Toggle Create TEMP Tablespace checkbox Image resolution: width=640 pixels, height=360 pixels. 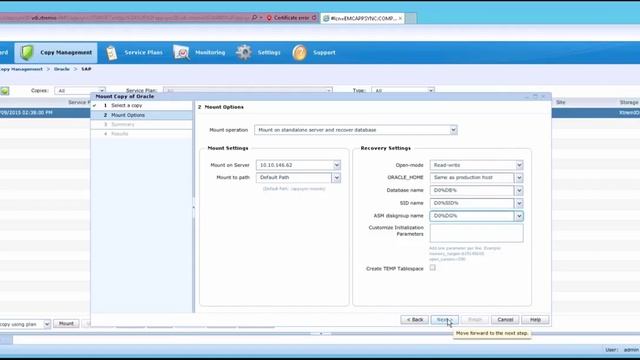tap(433, 268)
